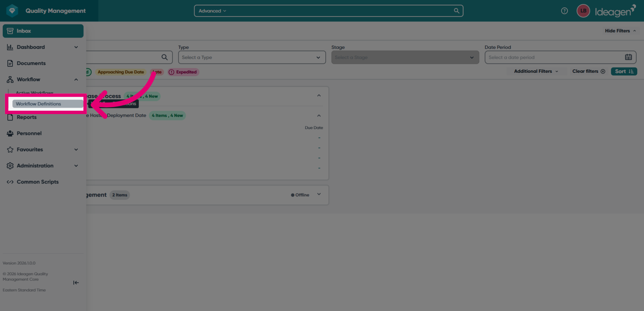
Task: Click the Due Date column header
Action: point(314,128)
